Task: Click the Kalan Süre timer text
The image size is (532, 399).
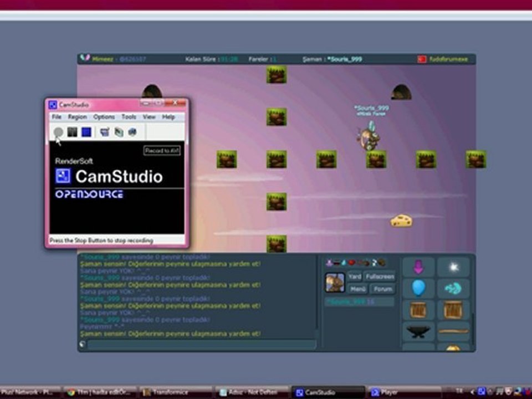Action: coord(211,59)
